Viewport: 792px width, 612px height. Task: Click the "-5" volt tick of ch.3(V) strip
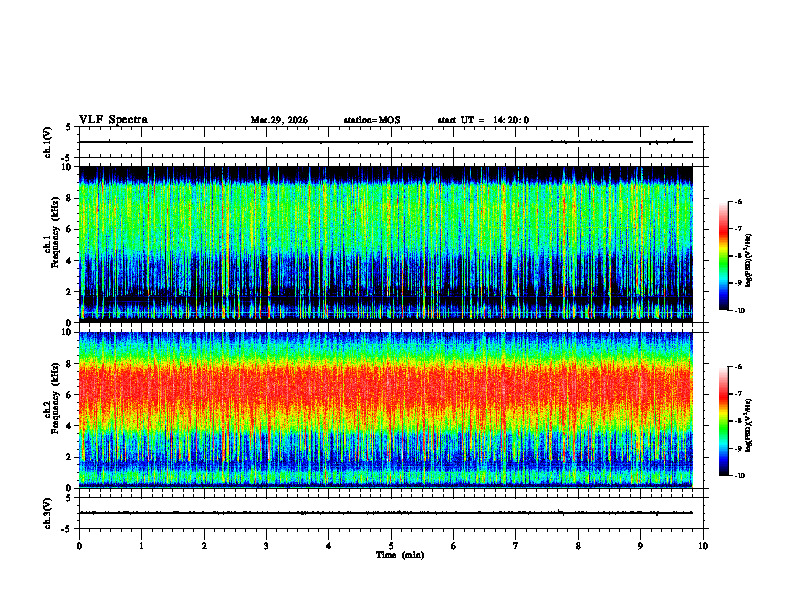66,529
